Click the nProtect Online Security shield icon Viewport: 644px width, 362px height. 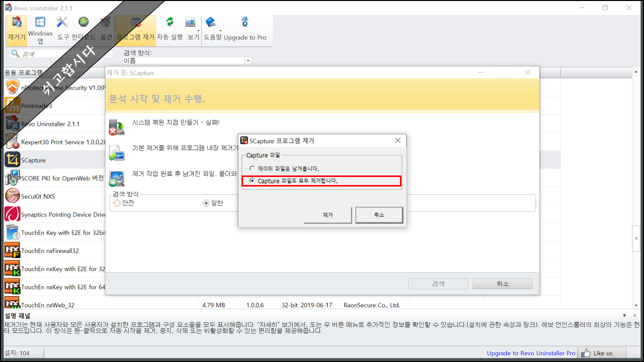pos(13,87)
